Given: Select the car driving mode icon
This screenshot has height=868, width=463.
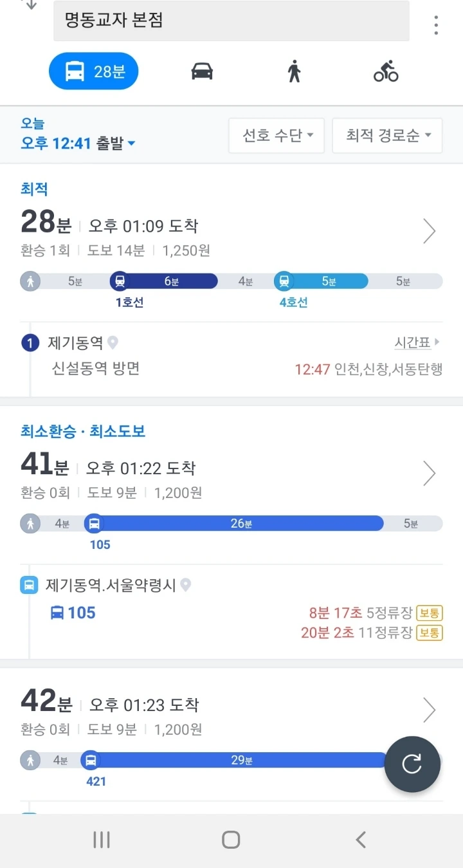Looking at the screenshot, I should point(202,71).
